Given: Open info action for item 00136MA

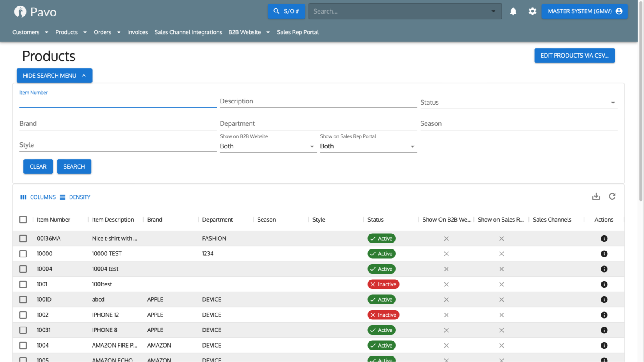Looking at the screenshot, I should click(604, 239).
